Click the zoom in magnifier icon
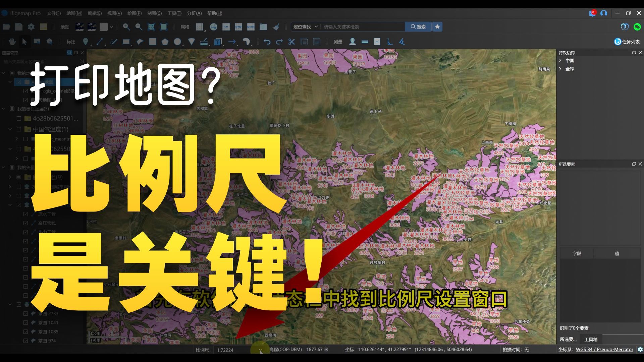The height and width of the screenshot is (362, 644). click(126, 27)
